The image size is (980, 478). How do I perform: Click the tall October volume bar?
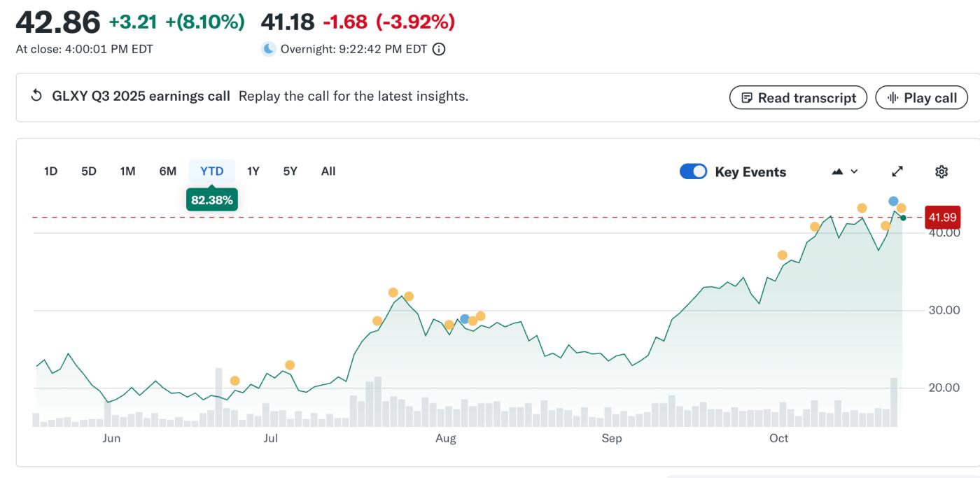[894, 402]
